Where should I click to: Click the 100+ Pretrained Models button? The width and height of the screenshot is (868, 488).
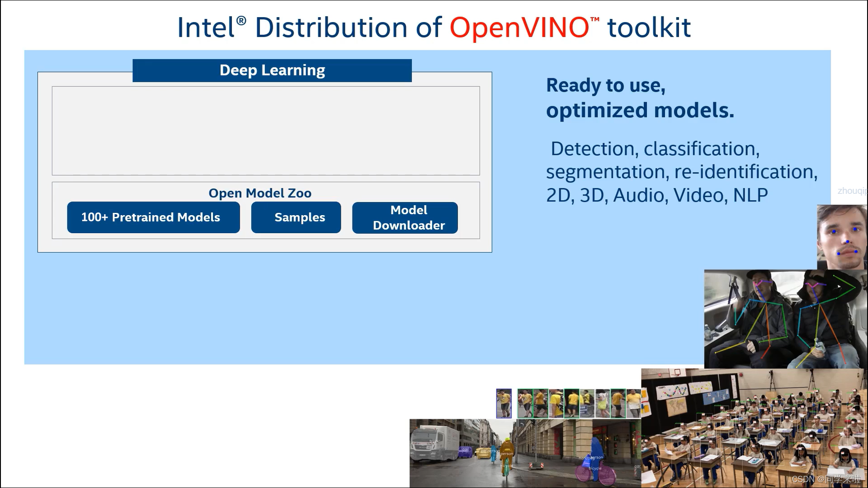coord(153,217)
